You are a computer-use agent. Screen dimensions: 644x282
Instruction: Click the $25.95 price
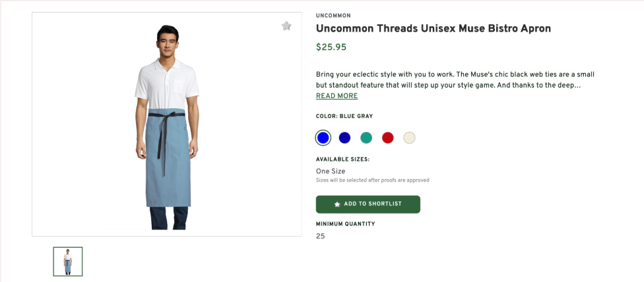(331, 47)
